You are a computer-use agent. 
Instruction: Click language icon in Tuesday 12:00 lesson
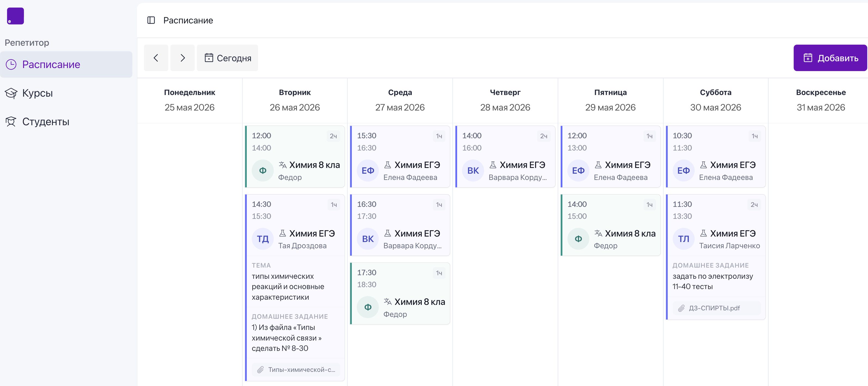[282, 165]
